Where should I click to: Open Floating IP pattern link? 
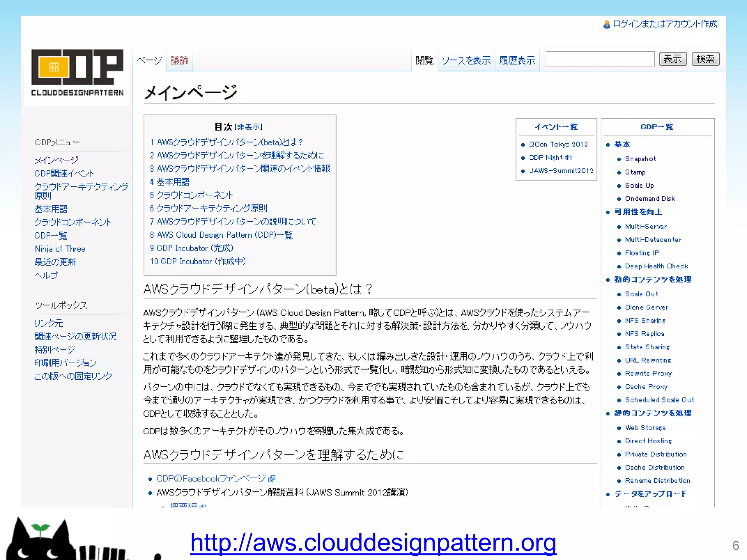point(642,253)
